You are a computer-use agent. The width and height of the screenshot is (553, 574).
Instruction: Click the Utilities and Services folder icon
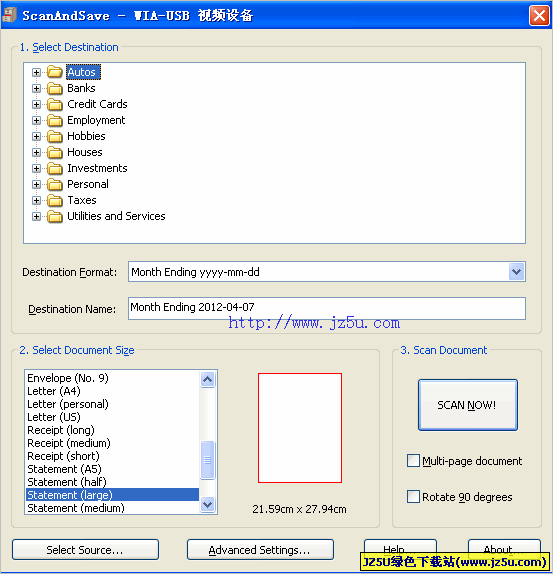pyautogui.click(x=55, y=216)
